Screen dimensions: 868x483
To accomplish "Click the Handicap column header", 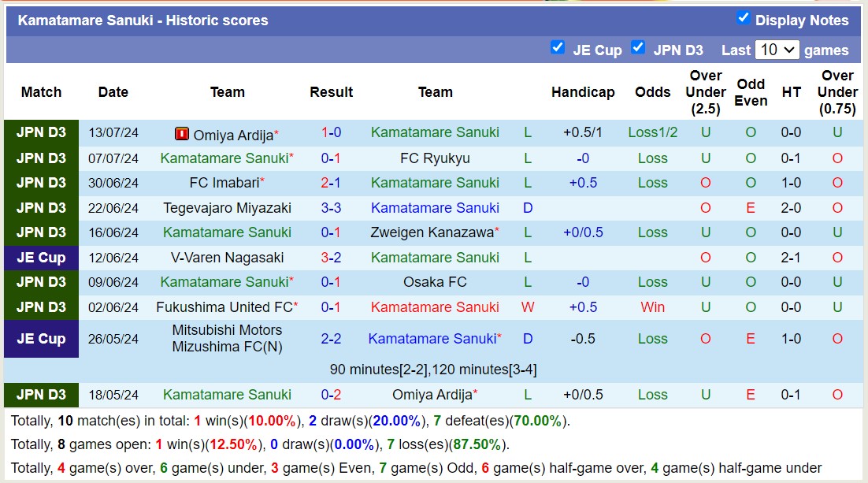I will tap(583, 92).
